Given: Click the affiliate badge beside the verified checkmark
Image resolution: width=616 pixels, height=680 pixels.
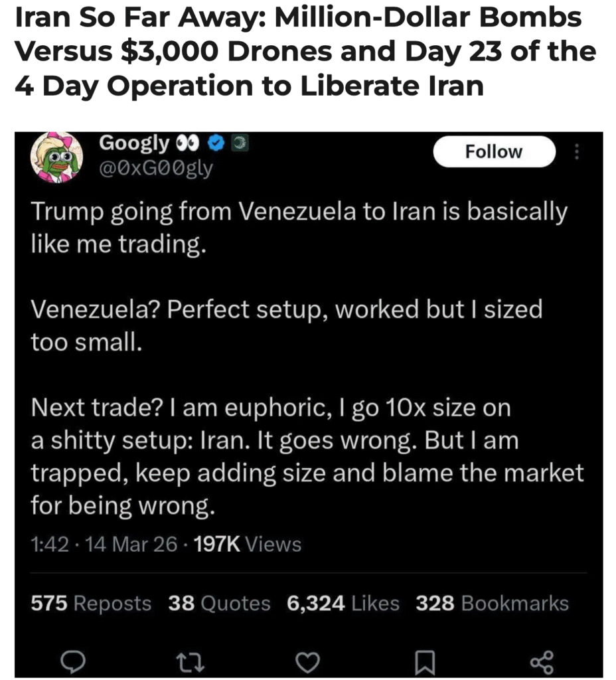Looking at the screenshot, I should click(238, 143).
